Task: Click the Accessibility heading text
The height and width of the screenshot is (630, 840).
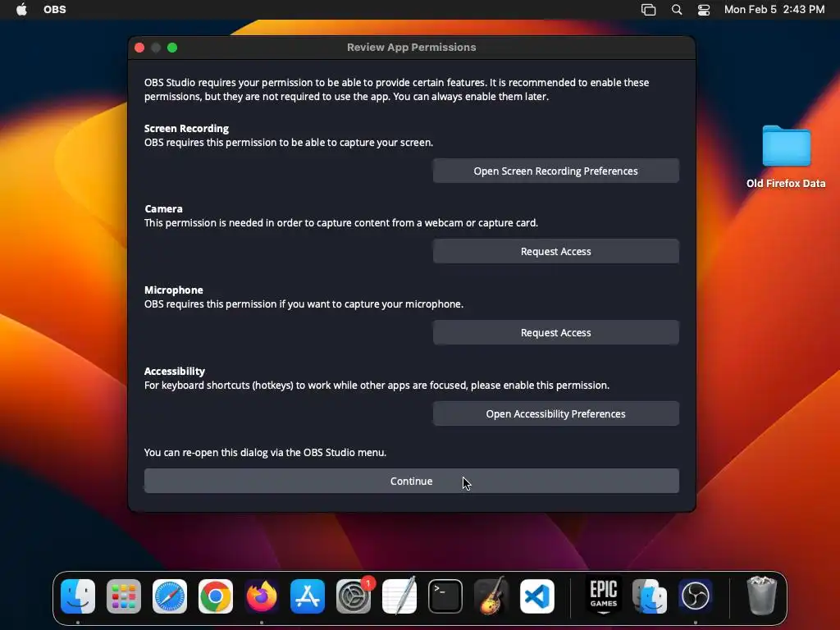Action: [175, 372]
